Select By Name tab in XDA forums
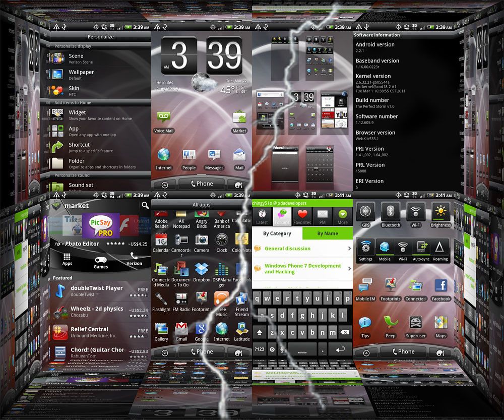 coord(328,233)
